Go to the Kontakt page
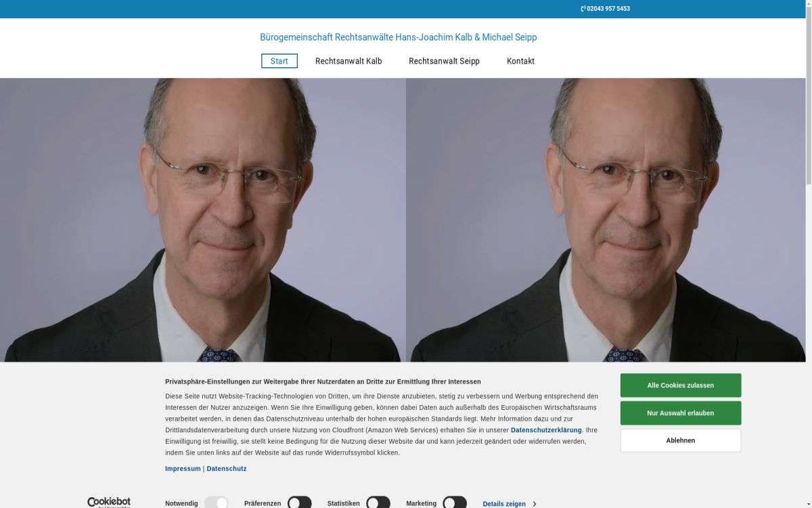The image size is (812, 508). tap(520, 61)
